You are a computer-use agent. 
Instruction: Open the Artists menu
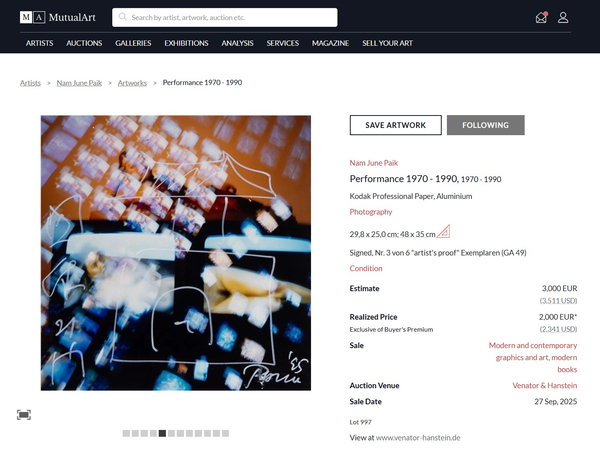click(40, 43)
